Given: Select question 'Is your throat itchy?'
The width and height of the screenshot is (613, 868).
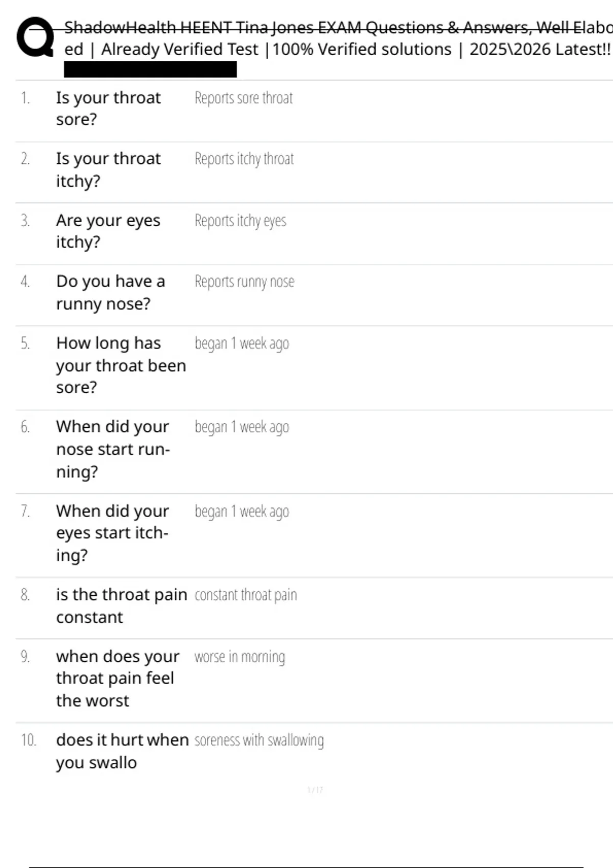Looking at the screenshot, I should (x=108, y=170).
